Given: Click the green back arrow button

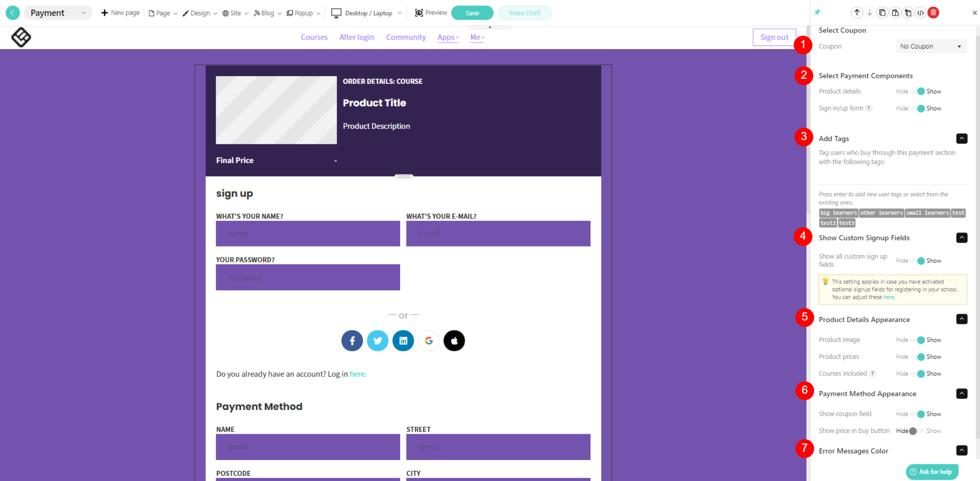Looking at the screenshot, I should click(13, 13).
